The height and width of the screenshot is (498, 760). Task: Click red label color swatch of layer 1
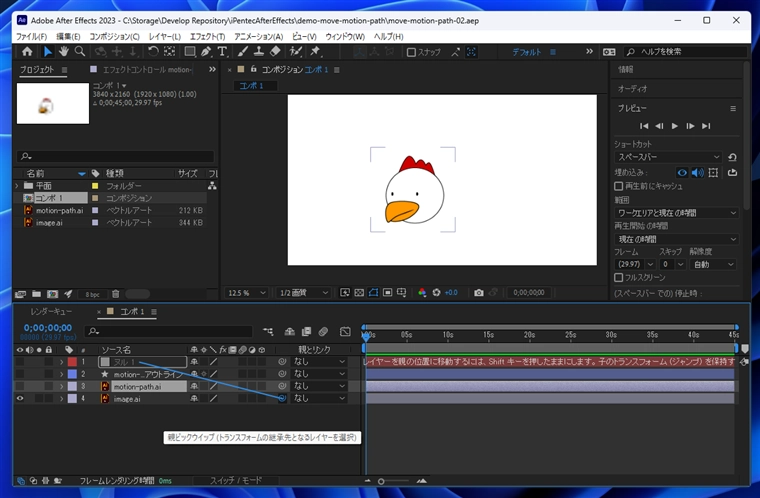click(72, 361)
